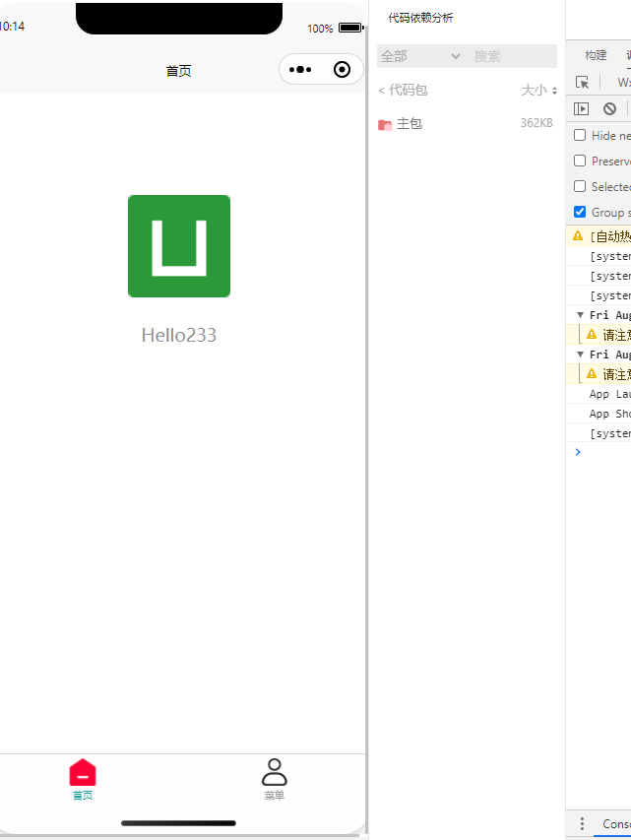Collapse the second Fri Aug log group
Image resolution: width=631 pixels, height=840 pixels.
pyautogui.click(x=580, y=355)
